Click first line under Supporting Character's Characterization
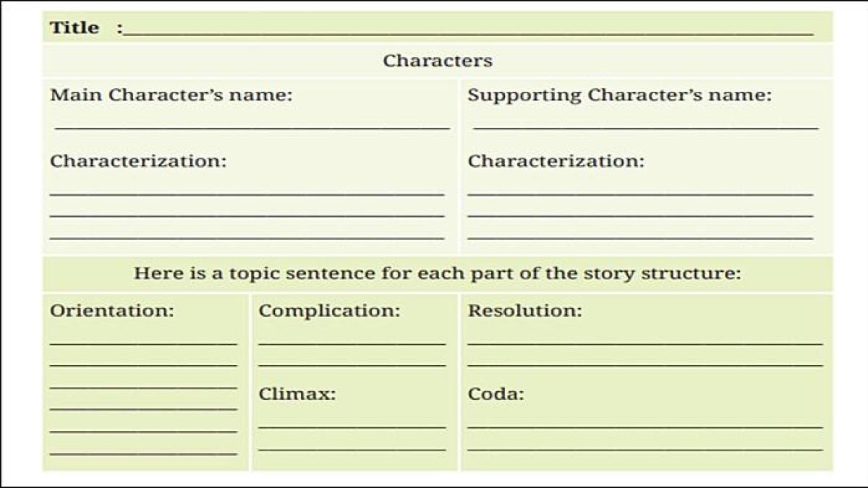868x488 pixels. pos(640,193)
